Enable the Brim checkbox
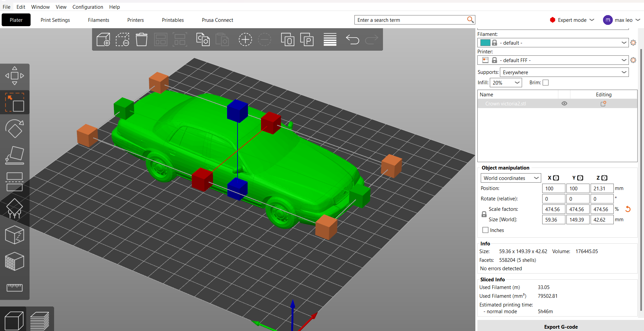Screen dimensions: 644x331 coord(546,83)
